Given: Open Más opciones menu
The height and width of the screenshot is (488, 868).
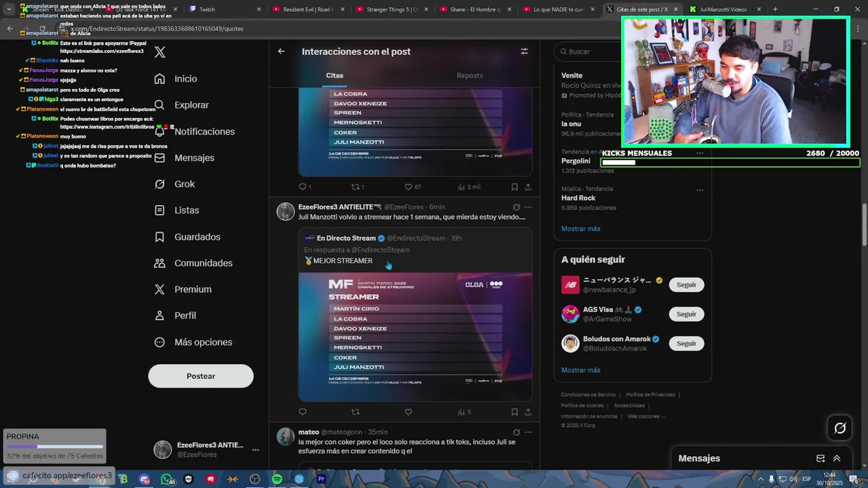Looking at the screenshot, I should [x=193, y=342].
